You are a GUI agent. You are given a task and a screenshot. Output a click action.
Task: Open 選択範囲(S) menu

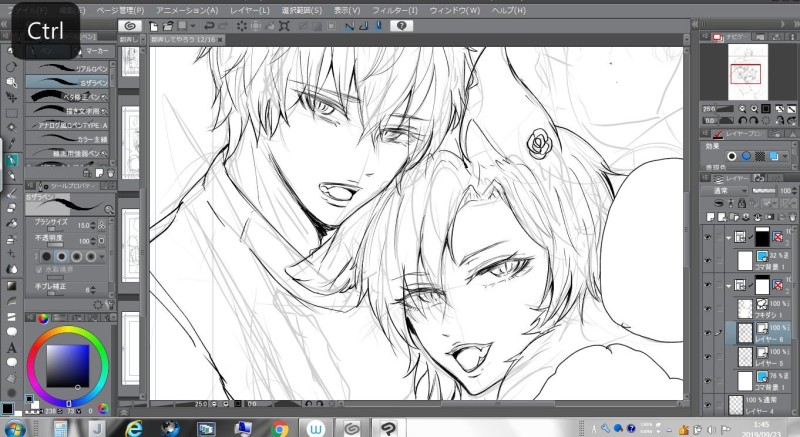click(302, 10)
